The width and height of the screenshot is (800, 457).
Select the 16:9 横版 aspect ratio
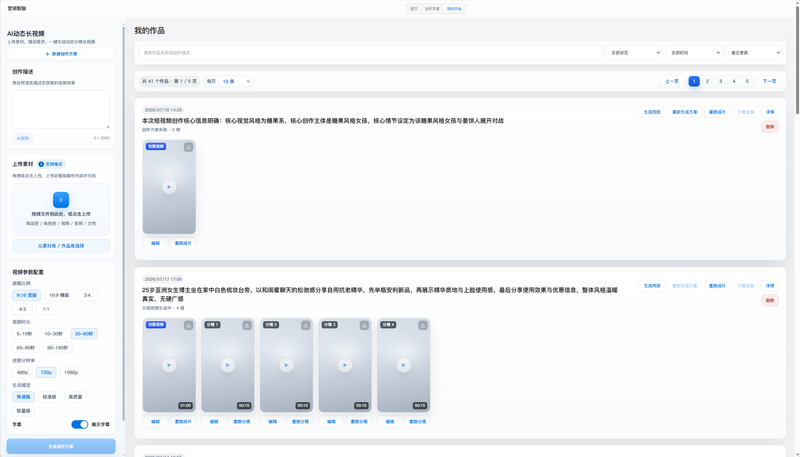click(x=59, y=295)
